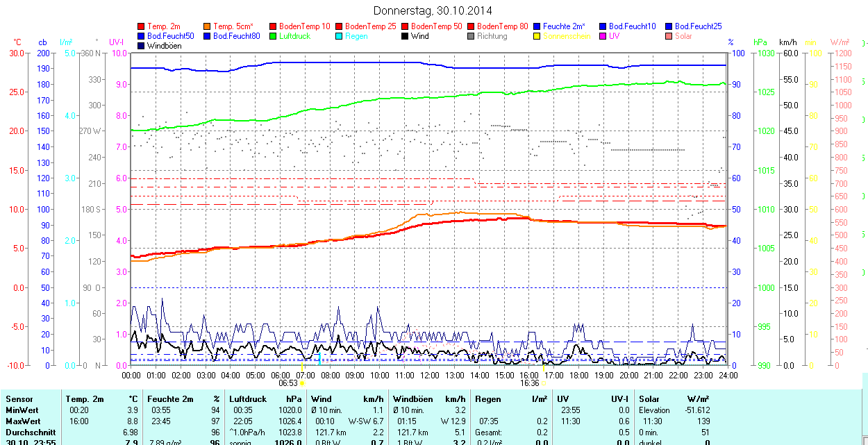Viewport: 868px width, 445px height.
Task: Click the chart title Donnerstag, 30.10.2014
Action: click(x=433, y=10)
